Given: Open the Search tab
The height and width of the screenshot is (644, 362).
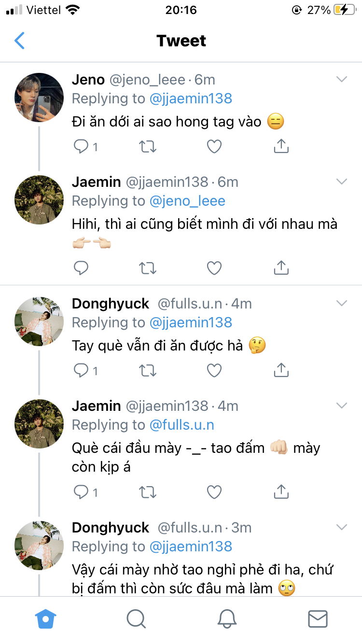Looking at the screenshot, I should pos(136,618).
